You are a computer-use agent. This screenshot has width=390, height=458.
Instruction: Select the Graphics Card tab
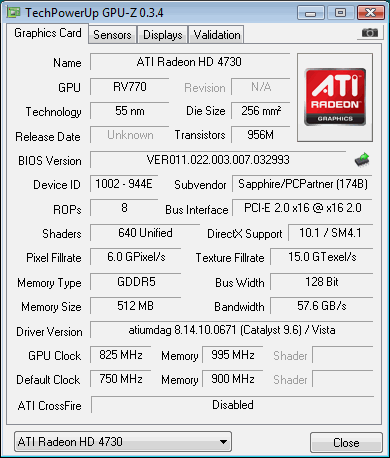coord(48,33)
